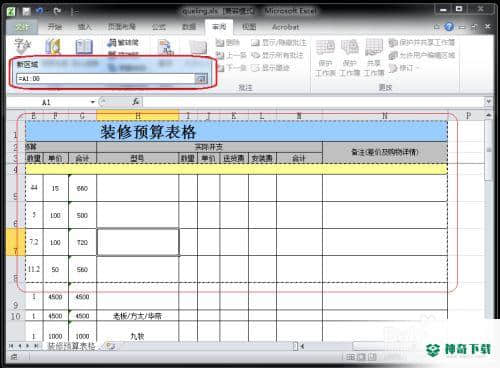Click the Translate document icon

click(x=166, y=47)
